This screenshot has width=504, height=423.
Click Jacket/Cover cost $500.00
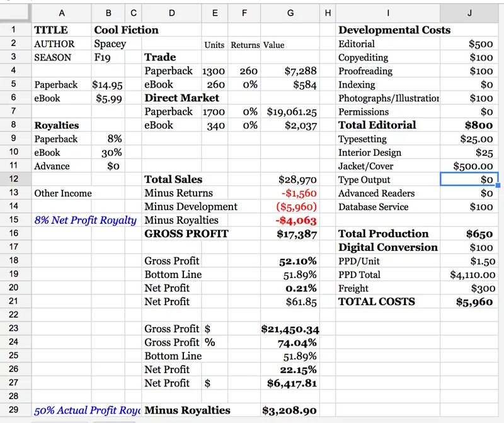coord(469,166)
